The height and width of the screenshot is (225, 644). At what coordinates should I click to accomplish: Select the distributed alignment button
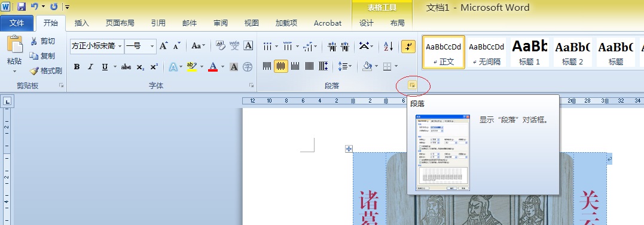[x=323, y=66]
